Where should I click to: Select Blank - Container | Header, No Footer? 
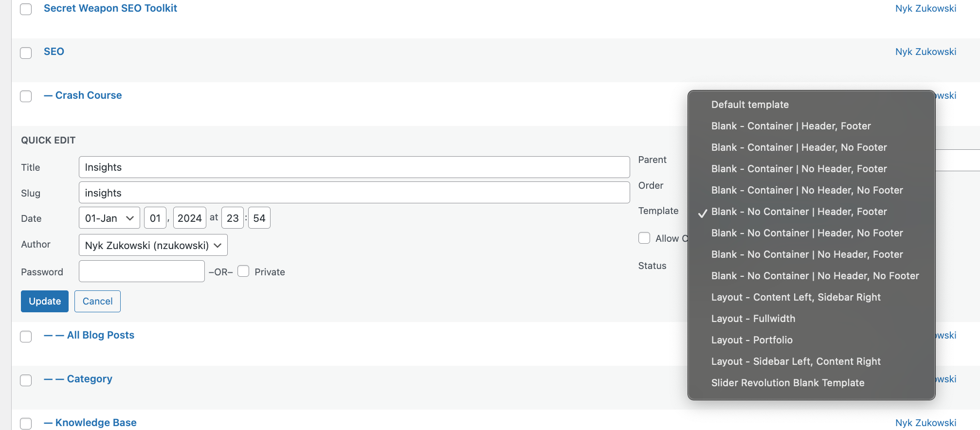(x=812, y=147)
